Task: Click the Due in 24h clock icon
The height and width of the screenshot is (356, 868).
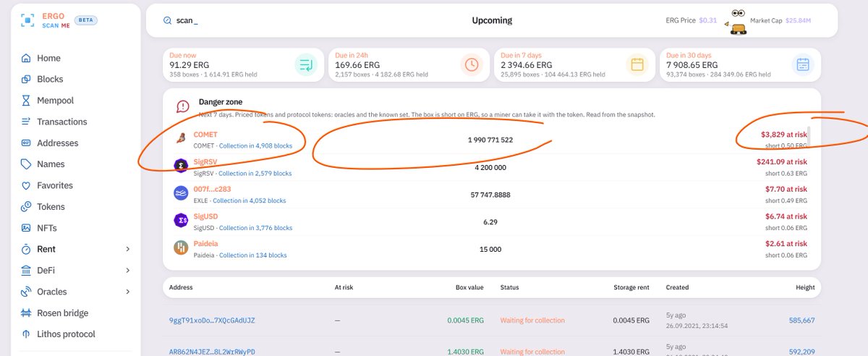Action: [472, 64]
